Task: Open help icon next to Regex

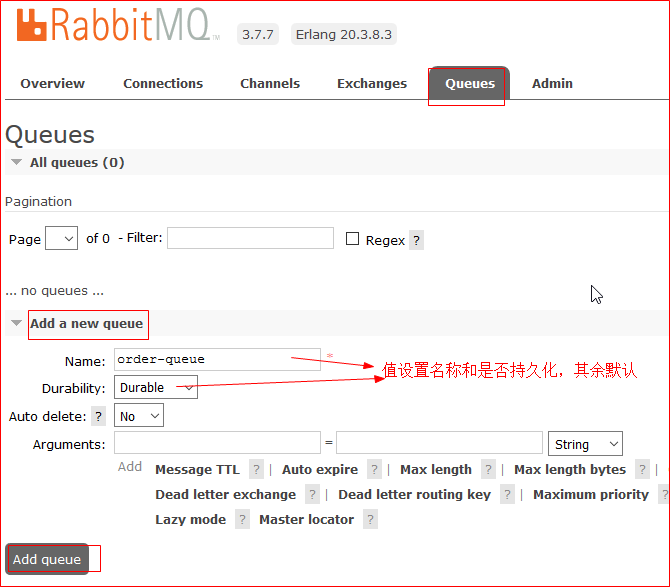Action: click(416, 240)
